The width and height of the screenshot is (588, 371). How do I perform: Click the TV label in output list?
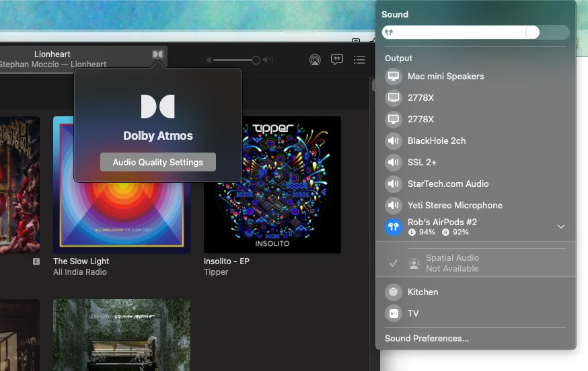pyautogui.click(x=413, y=313)
